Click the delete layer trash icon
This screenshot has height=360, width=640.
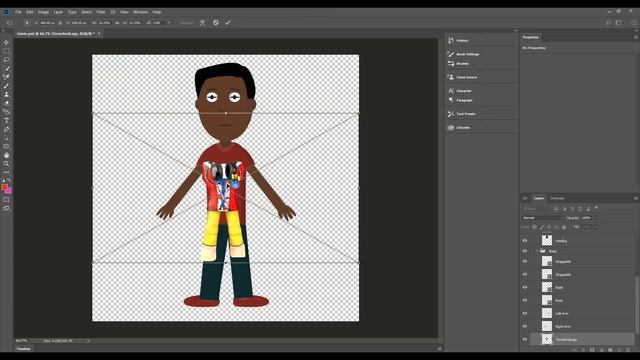[x=628, y=350]
